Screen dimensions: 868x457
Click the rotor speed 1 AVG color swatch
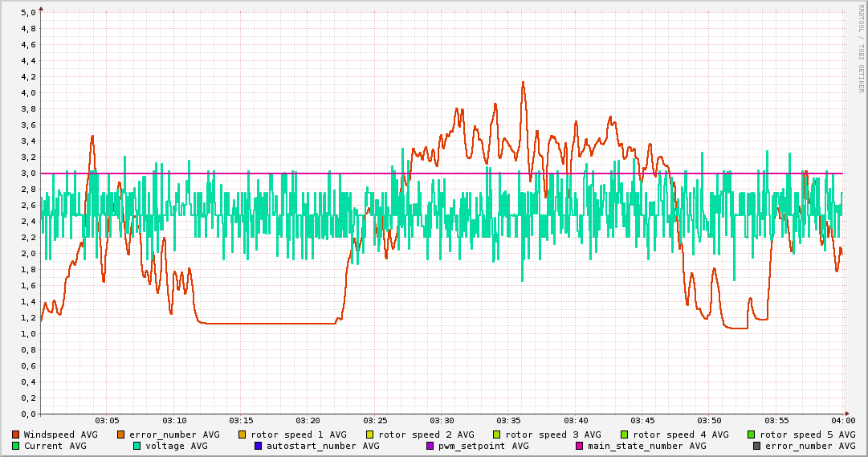[x=242, y=435]
